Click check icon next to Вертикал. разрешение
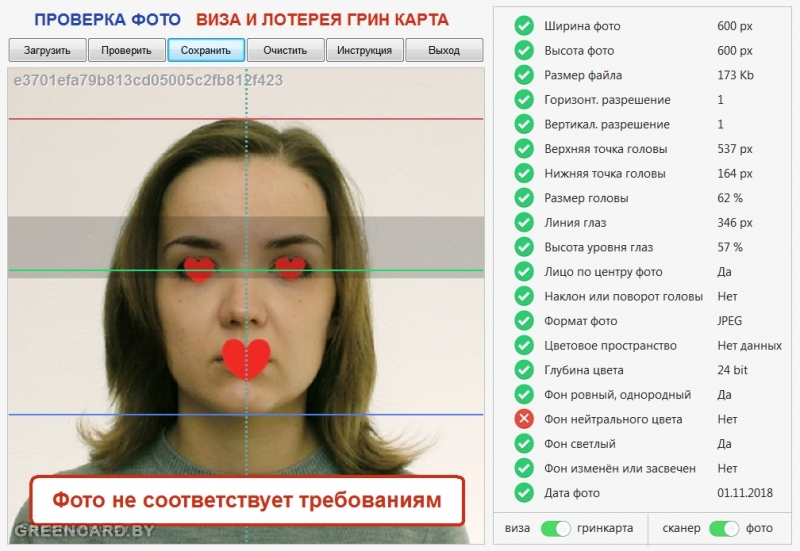Image resolution: width=800 pixels, height=551 pixels. [x=524, y=124]
